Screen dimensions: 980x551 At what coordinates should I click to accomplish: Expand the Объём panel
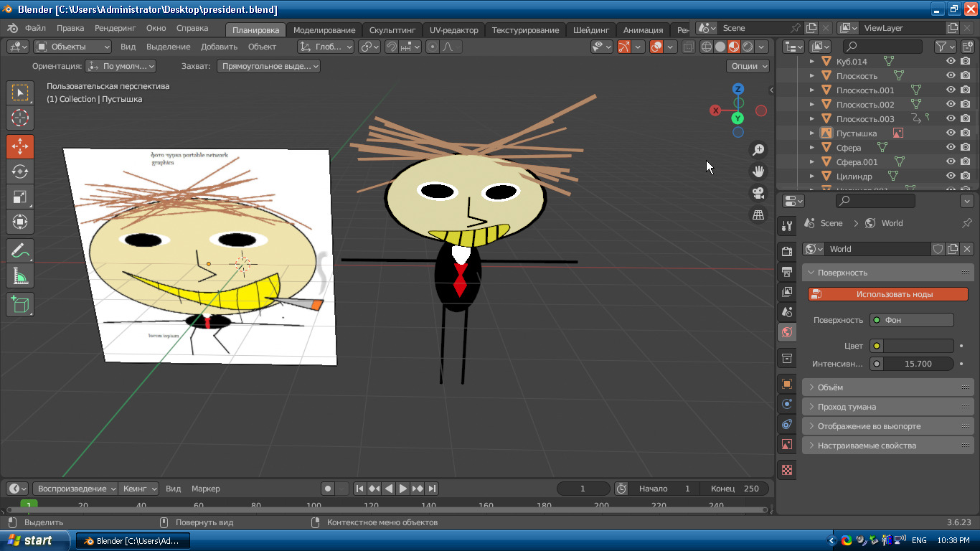830,387
